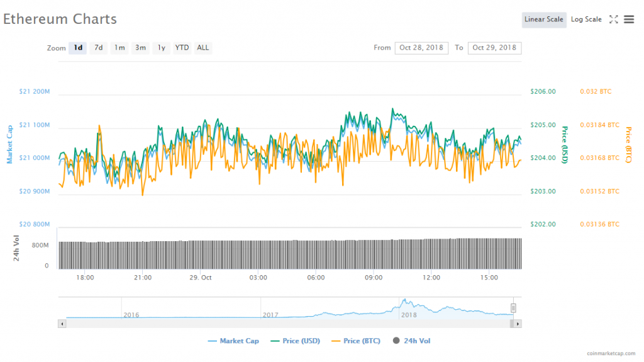This screenshot has height=362, width=644.
Task: Set zoom to 1m
Action: [119, 48]
